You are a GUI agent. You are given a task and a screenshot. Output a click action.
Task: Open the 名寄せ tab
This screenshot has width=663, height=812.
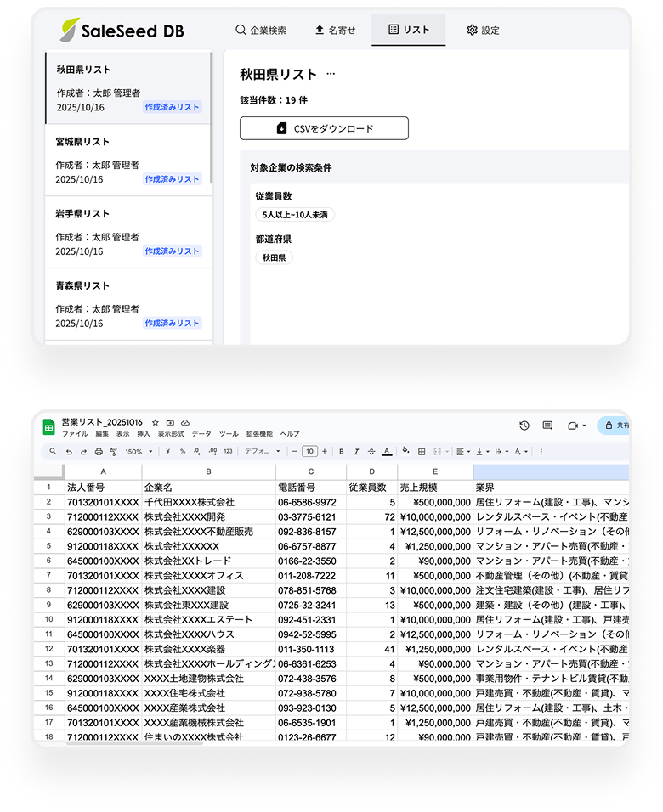point(334,30)
